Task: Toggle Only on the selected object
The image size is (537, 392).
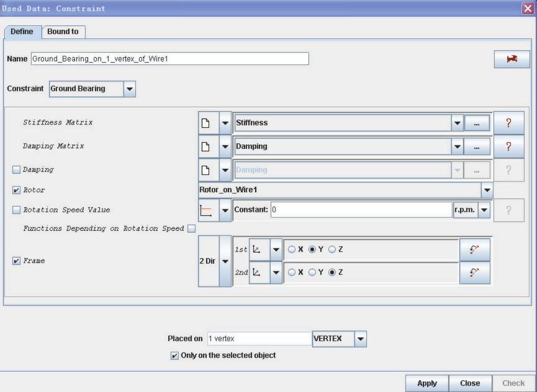Action: point(175,355)
